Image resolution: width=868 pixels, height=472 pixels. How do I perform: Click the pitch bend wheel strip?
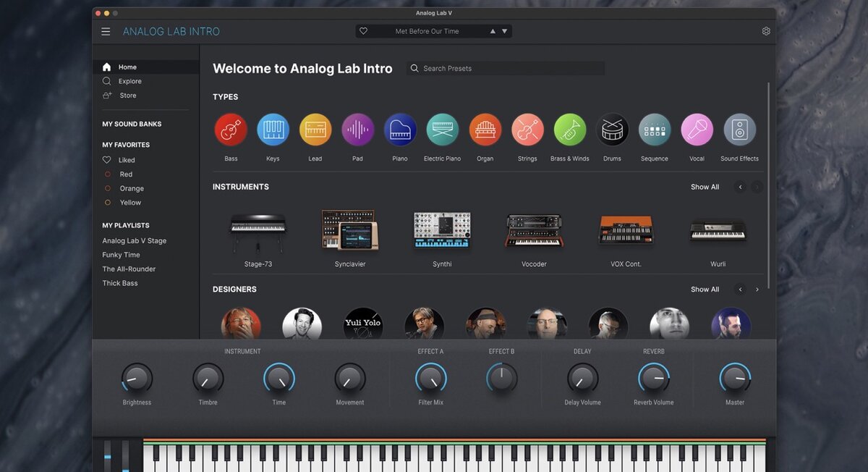coord(108,456)
